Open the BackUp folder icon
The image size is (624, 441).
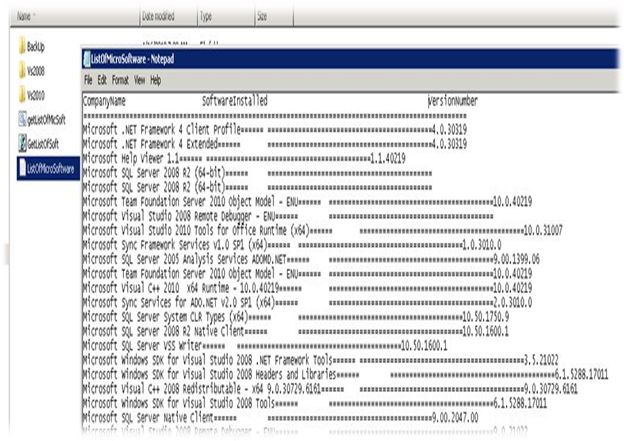[22, 46]
